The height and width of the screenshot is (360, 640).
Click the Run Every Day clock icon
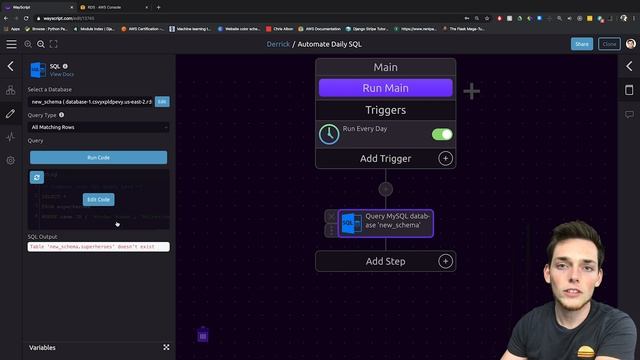point(329,134)
